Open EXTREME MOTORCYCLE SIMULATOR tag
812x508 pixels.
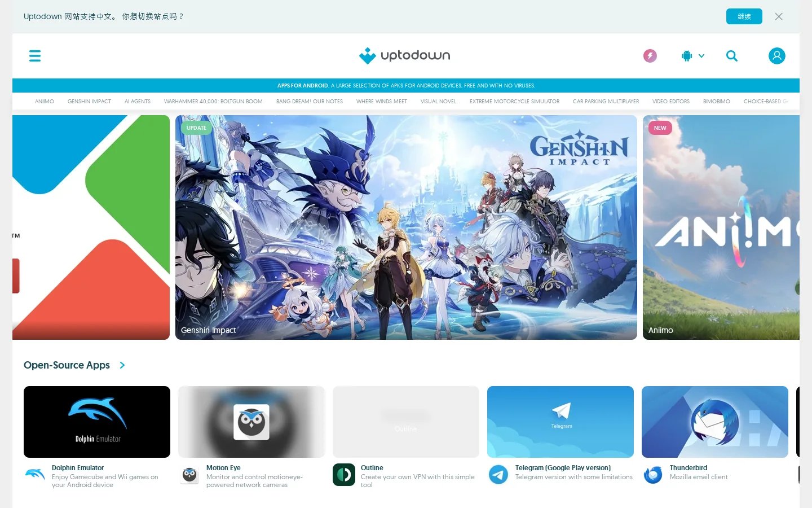(x=515, y=102)
